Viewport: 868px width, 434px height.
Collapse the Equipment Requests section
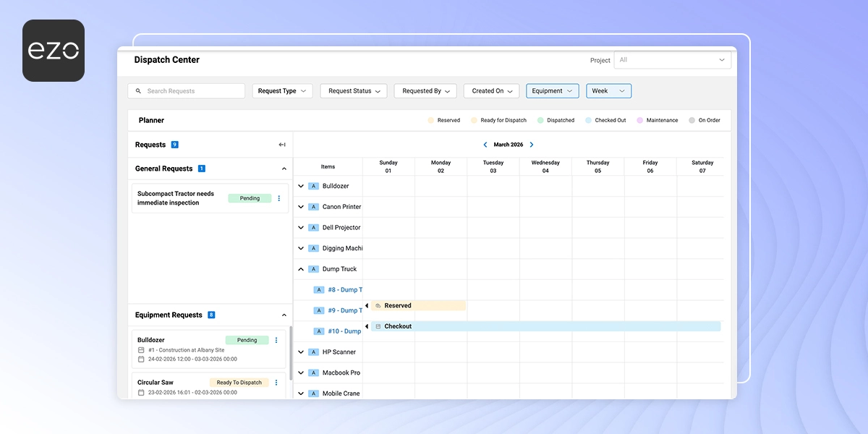tap(284, 315)
